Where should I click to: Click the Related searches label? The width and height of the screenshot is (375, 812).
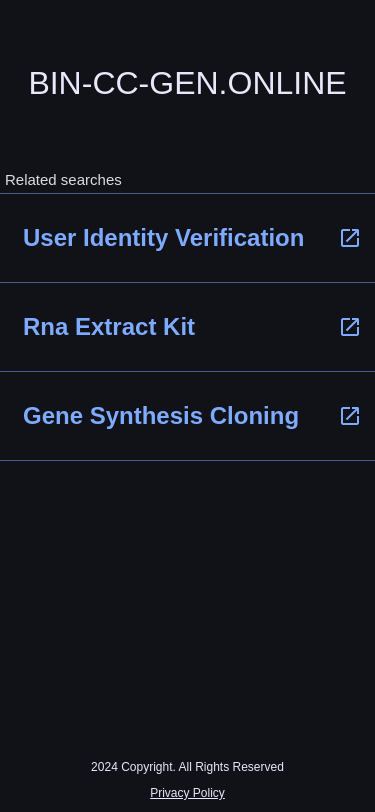[x=63, y=180]
